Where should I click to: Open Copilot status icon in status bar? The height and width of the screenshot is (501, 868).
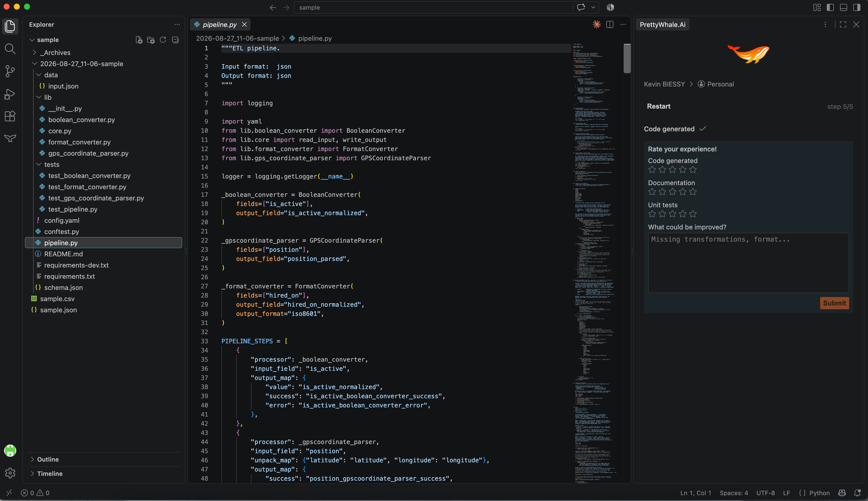click(x=842, y=493)
